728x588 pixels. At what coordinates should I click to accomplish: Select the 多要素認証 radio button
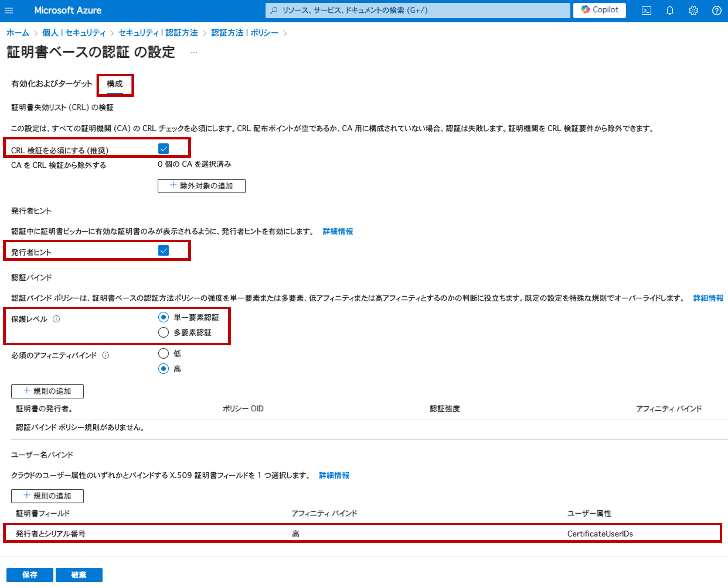click(x=163, y=333)
